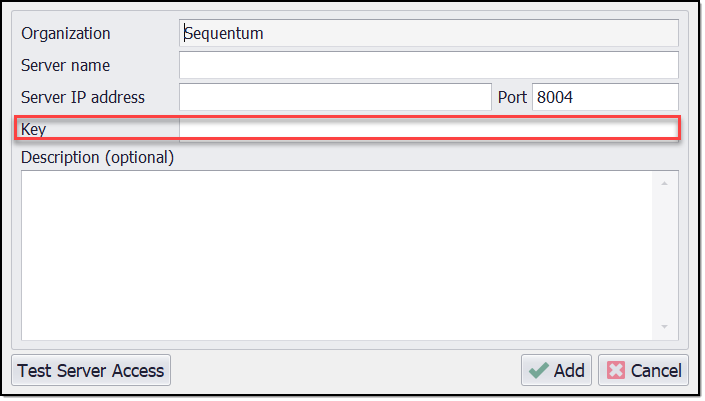Viewport: 705px width, 401px height.
Task: Click the green checkmark icon on Add
Action: pyautogui.click(x=539, y=370)
